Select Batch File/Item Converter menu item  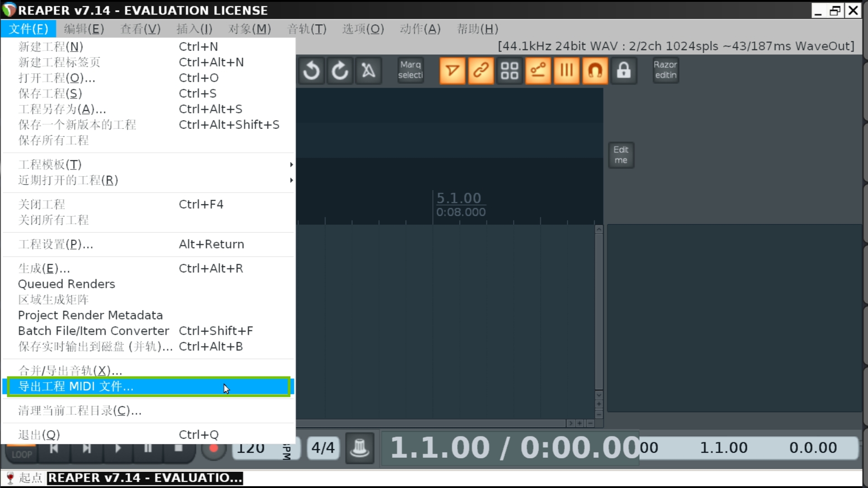[x=148, y=331]
